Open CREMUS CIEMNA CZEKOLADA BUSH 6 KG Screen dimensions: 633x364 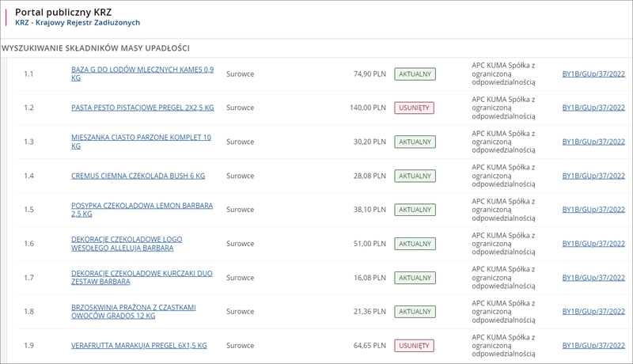pos(138,176)
